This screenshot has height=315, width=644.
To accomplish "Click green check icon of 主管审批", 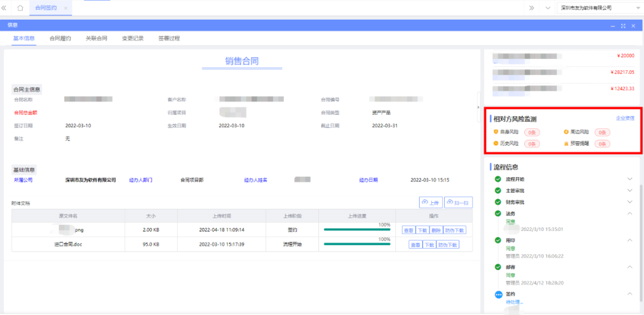I will point(498,190).
